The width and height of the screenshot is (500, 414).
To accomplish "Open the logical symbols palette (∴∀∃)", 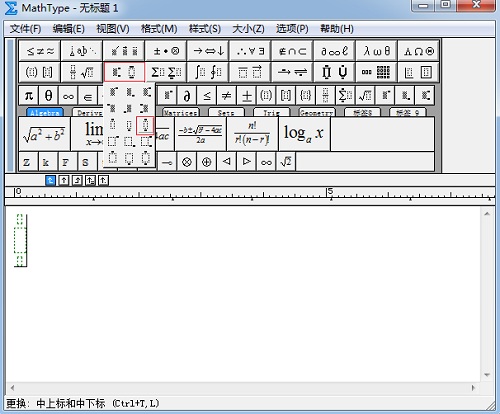I will pos(250,51).
